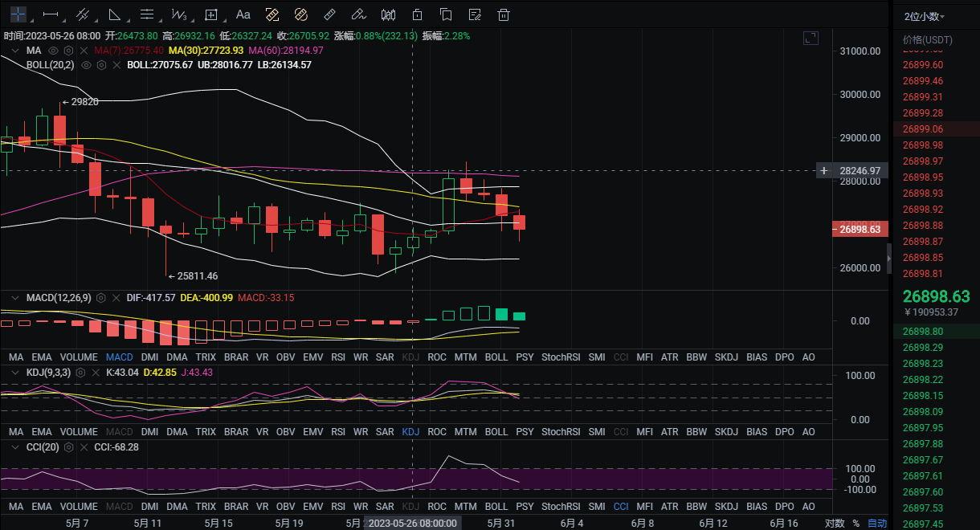This screenshot has height=530, width=980.
Task: Select the freehand brush drawing tool
Action: [x=359, y=14]
